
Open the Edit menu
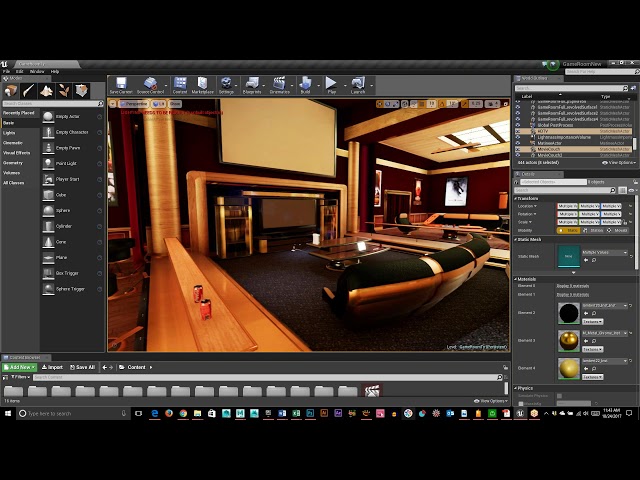(20, 71)
